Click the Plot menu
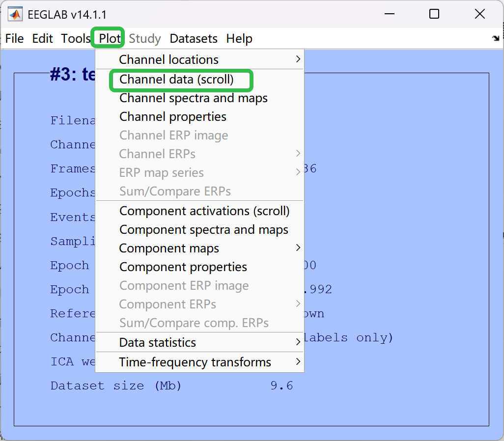This screenshot has width=504, height=441. [x=110, y=39]
